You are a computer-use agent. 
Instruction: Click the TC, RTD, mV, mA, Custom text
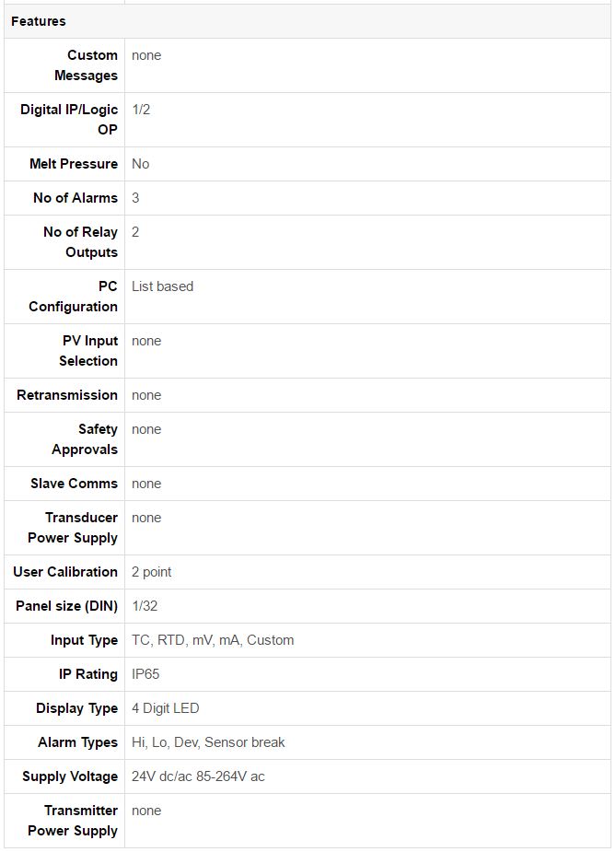coord(213,641)
